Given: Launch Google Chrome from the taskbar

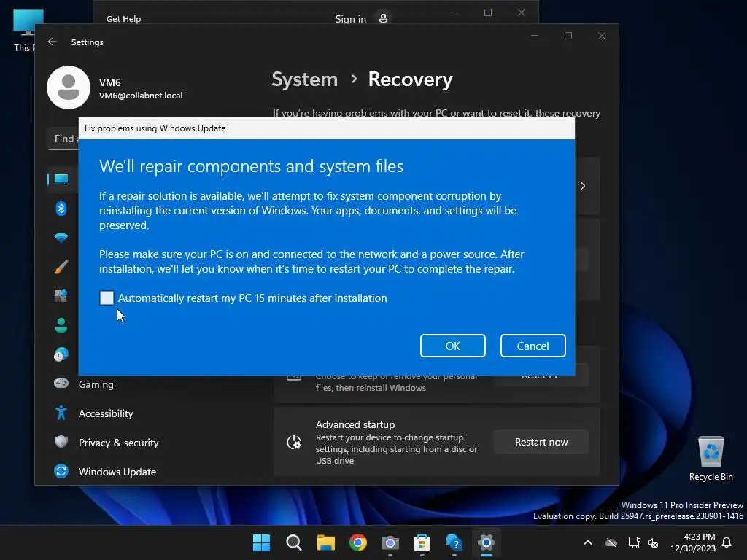Looking at the screenshot, I should click(357, 542).
